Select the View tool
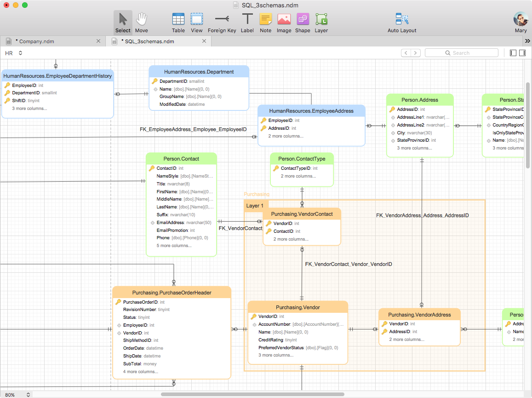Screen dimensions: 532x398 point(196,22)
